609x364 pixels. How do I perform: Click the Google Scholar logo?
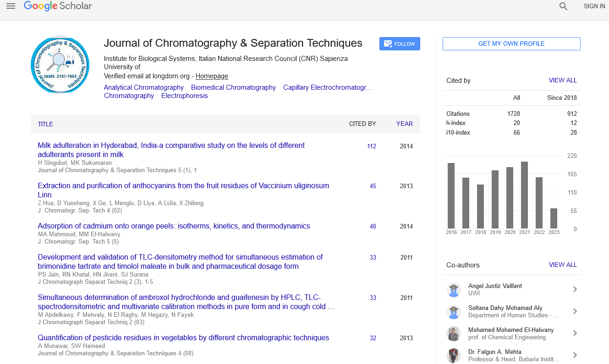point(58,6)
